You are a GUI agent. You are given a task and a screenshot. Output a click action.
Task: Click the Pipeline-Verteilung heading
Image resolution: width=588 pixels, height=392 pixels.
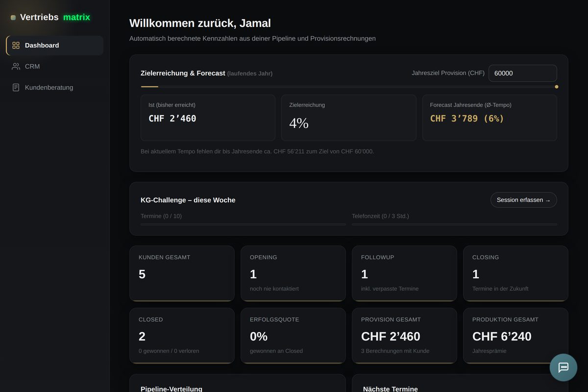click(x=171, y=389)
